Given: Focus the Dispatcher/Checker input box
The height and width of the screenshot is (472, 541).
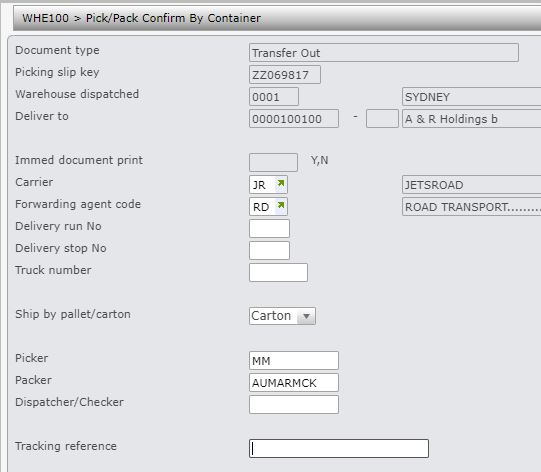Looking at the screenshot, I should pyautogui.click(x=294, y=404).
